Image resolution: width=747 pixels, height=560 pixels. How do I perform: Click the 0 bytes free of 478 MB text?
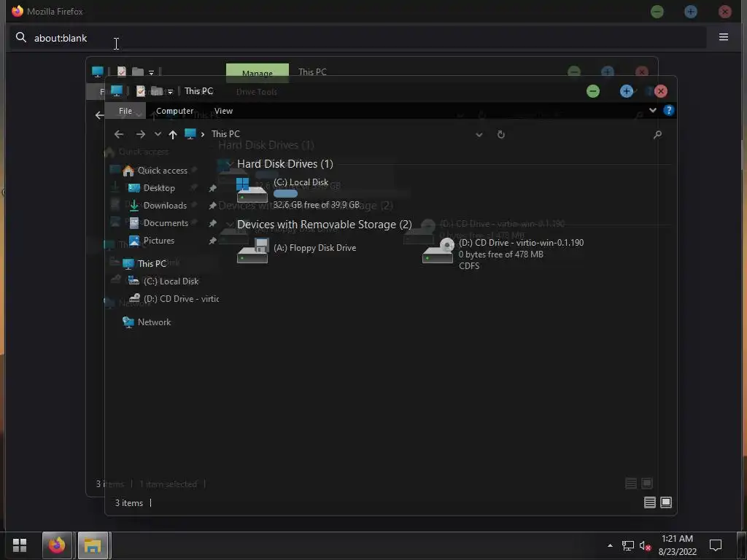[x=500, y=254]
